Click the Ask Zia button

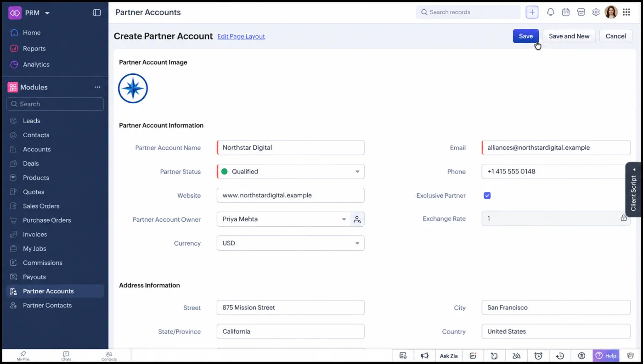pos(449,356)
